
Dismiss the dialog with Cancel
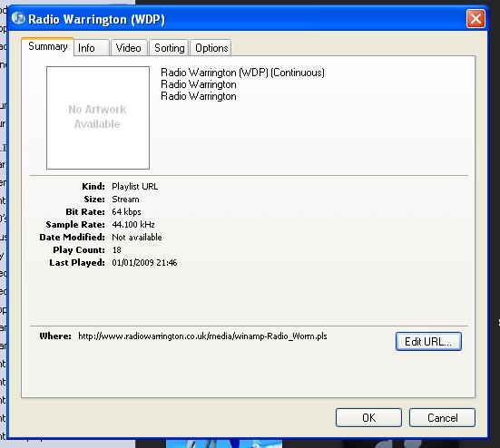tap(442, 417)
